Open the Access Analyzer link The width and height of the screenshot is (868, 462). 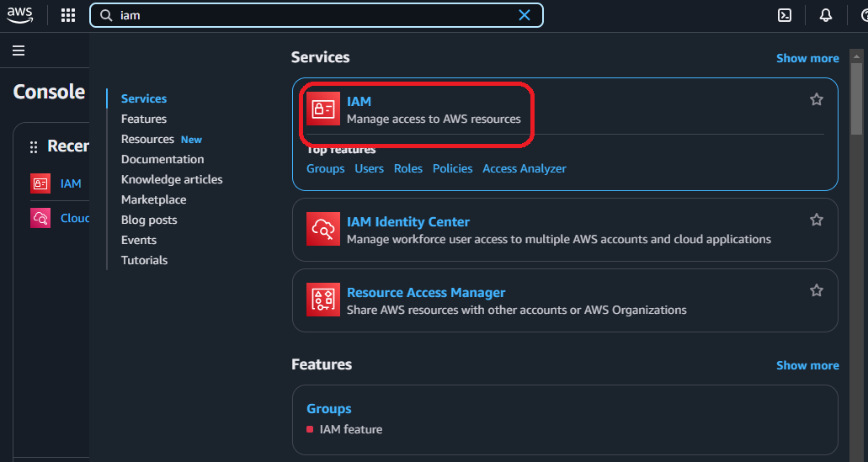[524, 168]
